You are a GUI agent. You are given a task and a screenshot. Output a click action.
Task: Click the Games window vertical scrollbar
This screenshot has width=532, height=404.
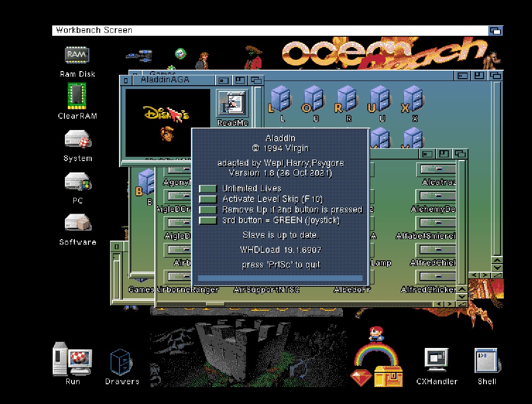pos(497,169)
